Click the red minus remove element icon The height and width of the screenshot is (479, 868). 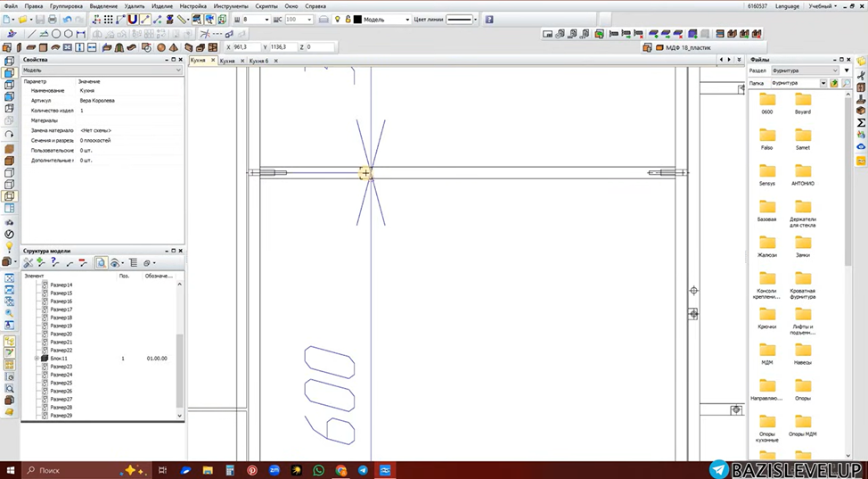pos(83,262)
